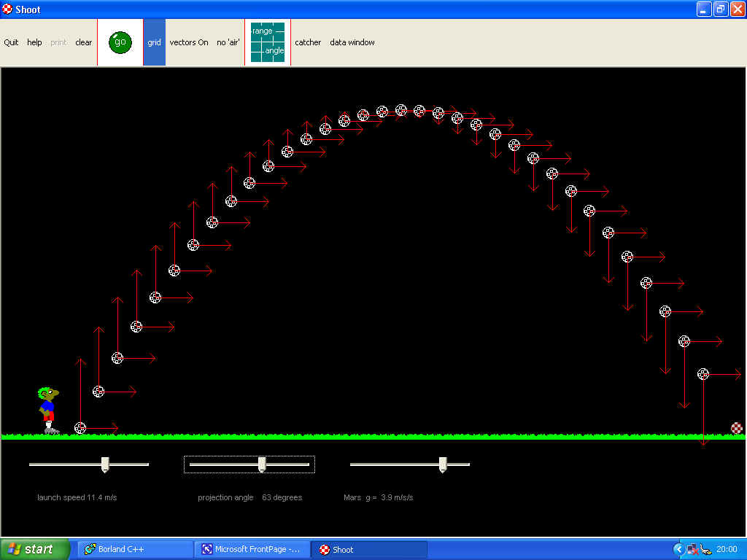This screenshot has width=747, height=560.
Task: Toggle the no 'air' resistance option
Action: tap(228, 42)
